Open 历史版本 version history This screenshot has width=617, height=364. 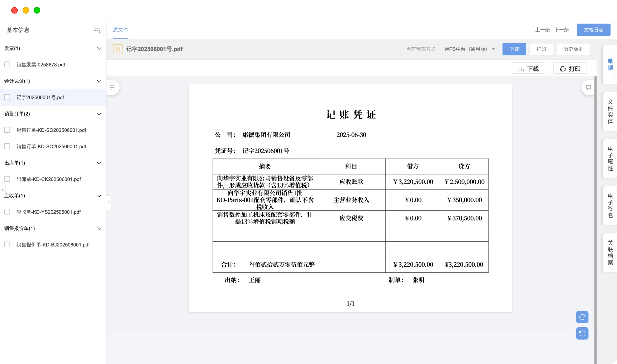(573, 49)
